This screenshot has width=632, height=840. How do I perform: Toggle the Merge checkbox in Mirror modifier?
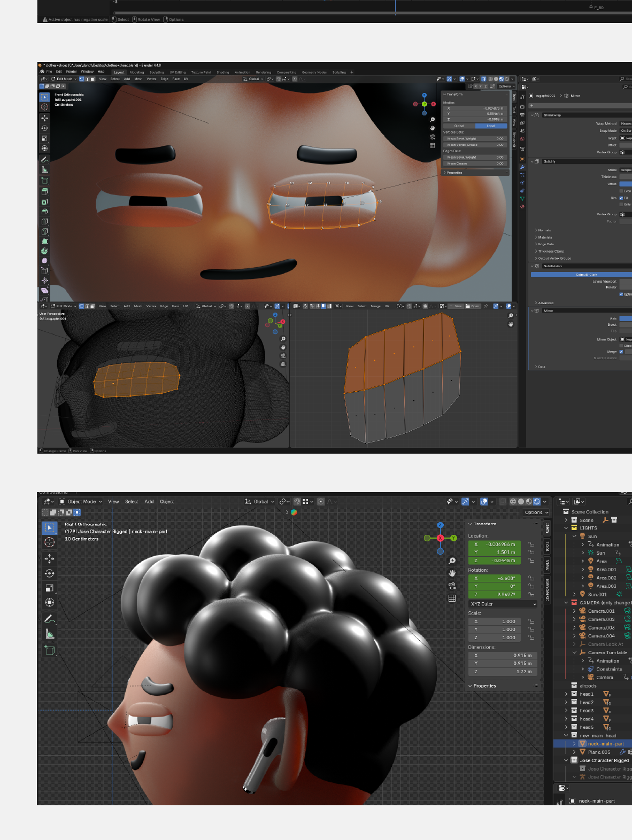point(621,352)
